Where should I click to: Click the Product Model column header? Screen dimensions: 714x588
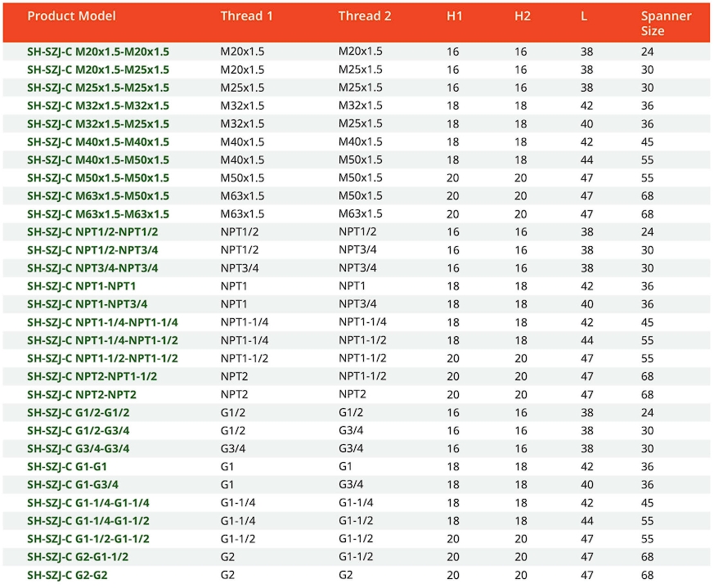[72, 16]
